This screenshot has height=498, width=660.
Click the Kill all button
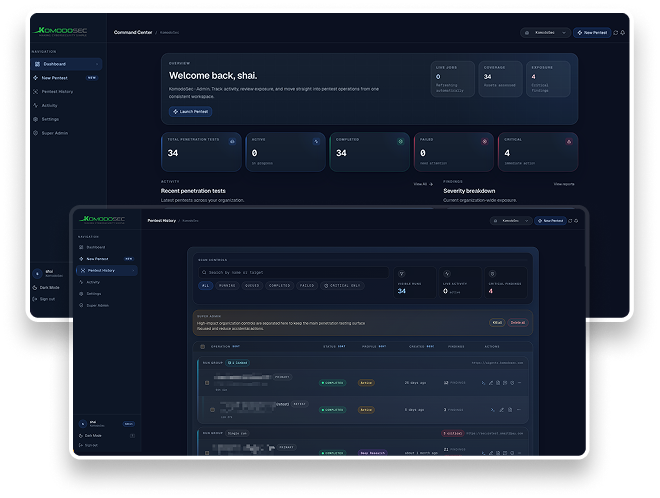tap(497, 322)
